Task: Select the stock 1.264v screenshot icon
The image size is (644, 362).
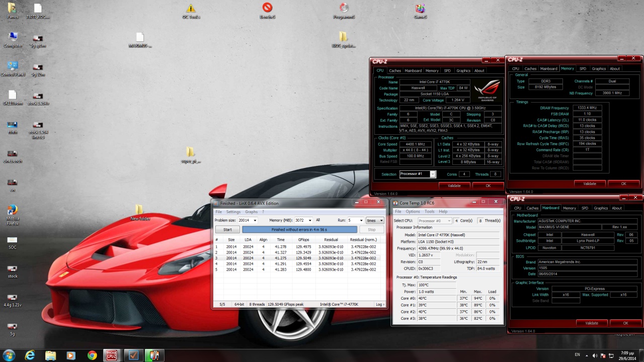Action: (x=38, y=99)
